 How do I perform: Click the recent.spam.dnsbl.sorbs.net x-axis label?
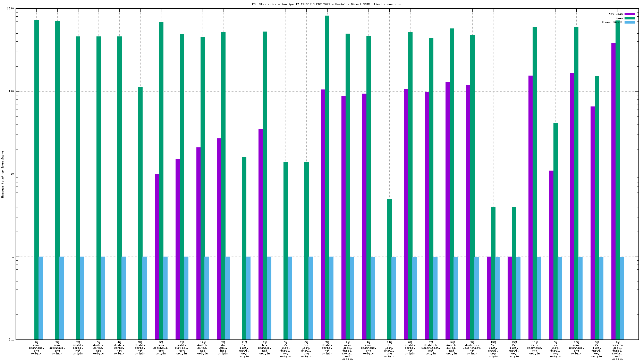(618, 350)
